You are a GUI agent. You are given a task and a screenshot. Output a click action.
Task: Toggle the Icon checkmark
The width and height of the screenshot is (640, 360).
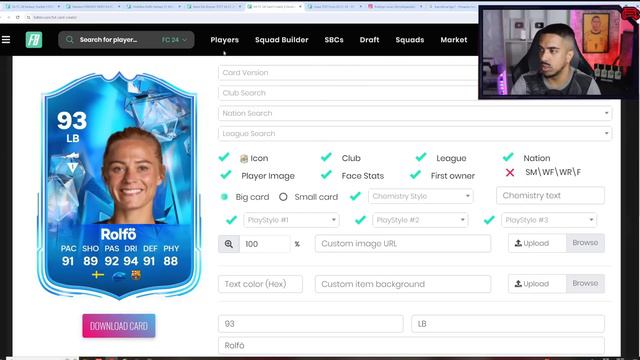click(224, 157)
